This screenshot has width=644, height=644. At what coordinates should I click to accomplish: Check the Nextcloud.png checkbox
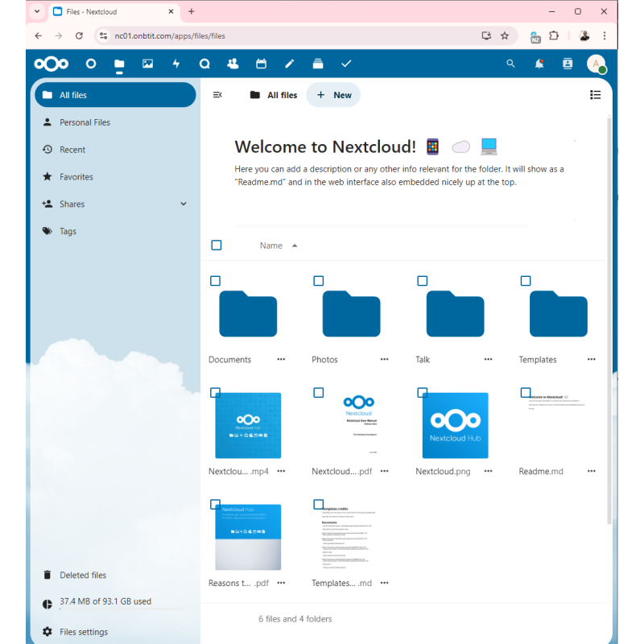coord(422,393)
